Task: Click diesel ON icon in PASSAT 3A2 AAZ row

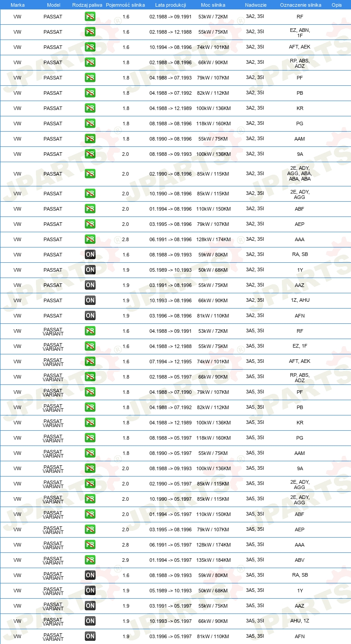Action: [90, 285]
